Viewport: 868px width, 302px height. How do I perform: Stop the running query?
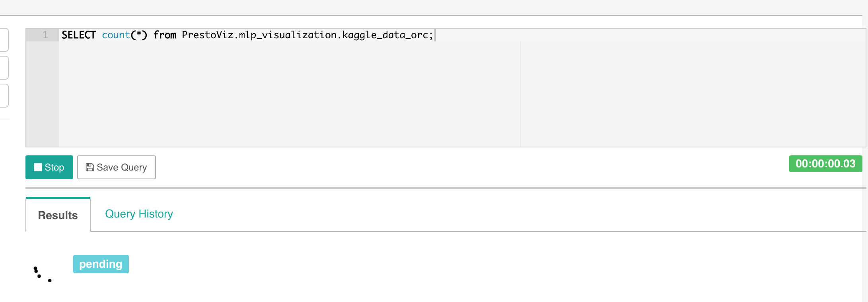pos(49,167)
